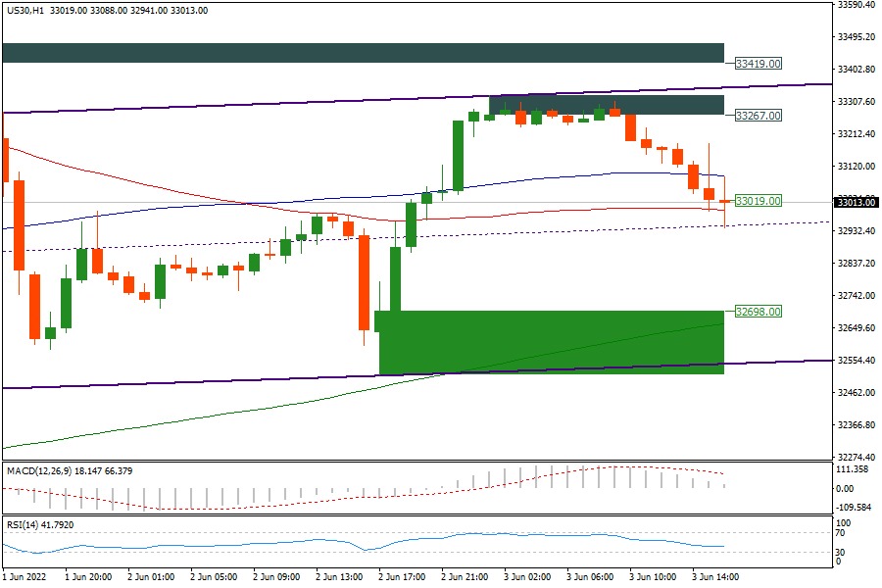The image size is (882, 588).
Task: Select the tall green candle near 2 Jun 21:00
Action: [458, 155]
